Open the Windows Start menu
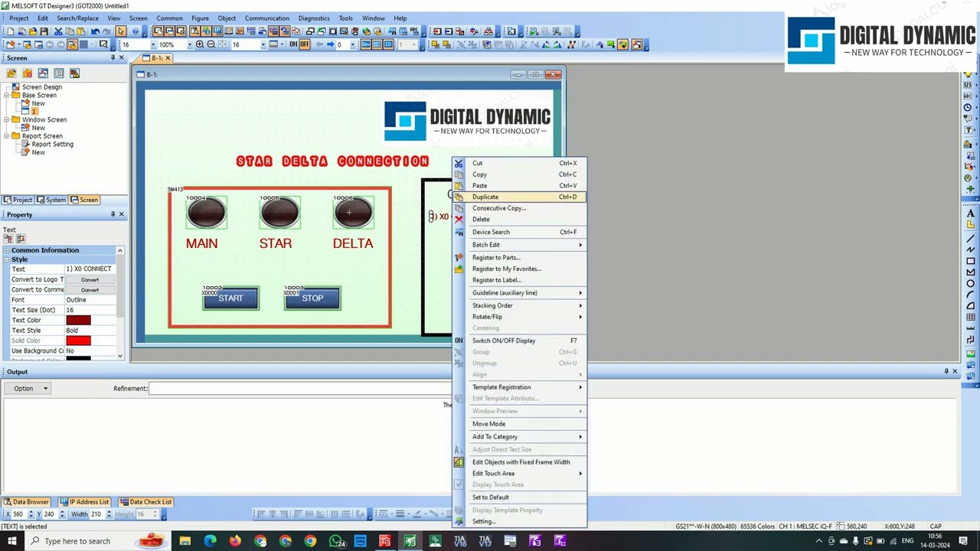The image size is (980, 551). [12, 541]
